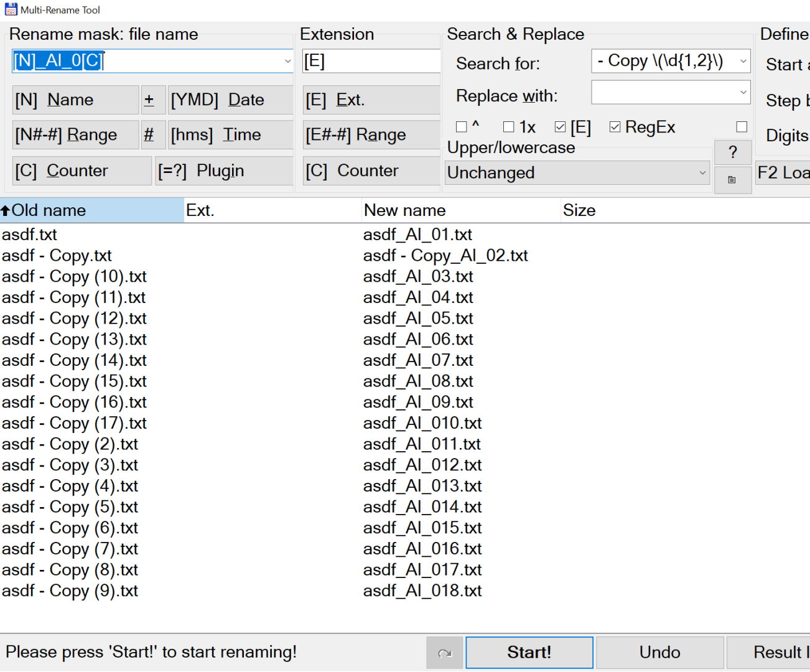The width and height of the screenshot is (810, 672).
Task: Select file asdf - Copy (9).txt
Action: (70, 591)
